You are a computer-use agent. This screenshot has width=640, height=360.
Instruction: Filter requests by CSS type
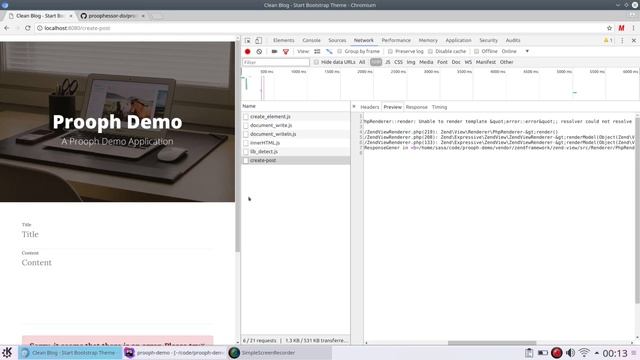tap(398, 62)
